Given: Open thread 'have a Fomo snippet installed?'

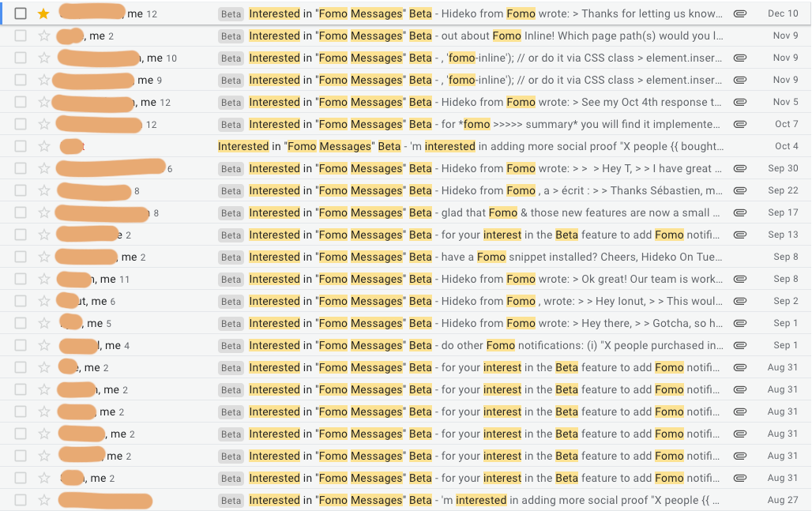Looking at the screenshot, I should (x=405, y=257).
